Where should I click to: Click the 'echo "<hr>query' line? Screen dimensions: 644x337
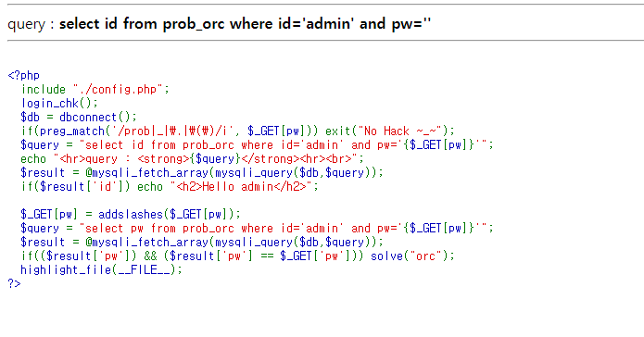pos(192,159)
